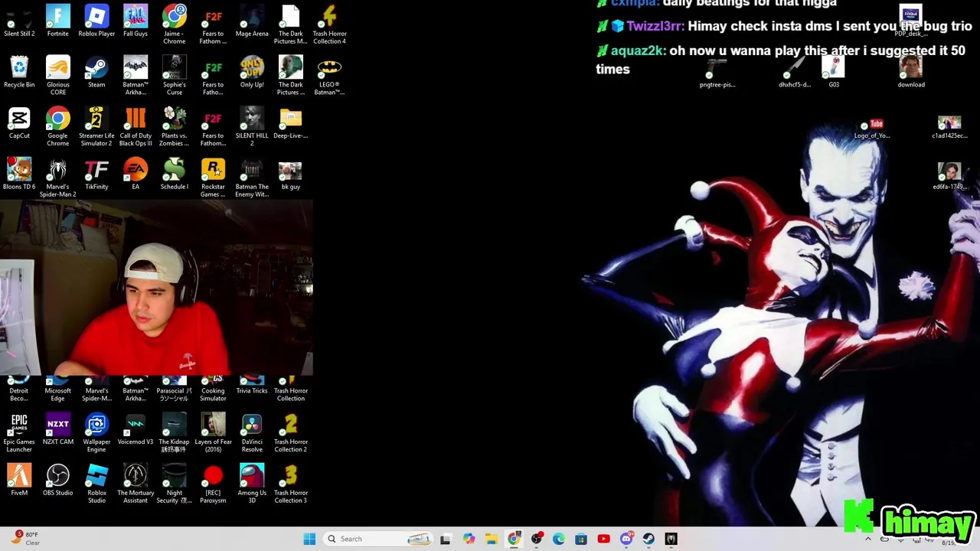
Task: Open the c1ad1425ec image thumbnail
Action: coord(949,128)
